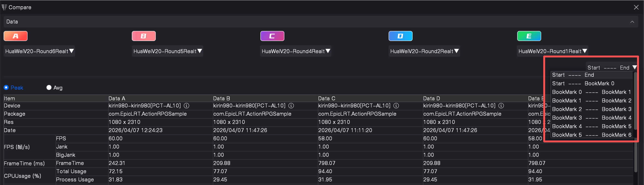Click Data D resolution 1080 x 2310
This screenshot has height=185, width=644.
pos(439,122)
